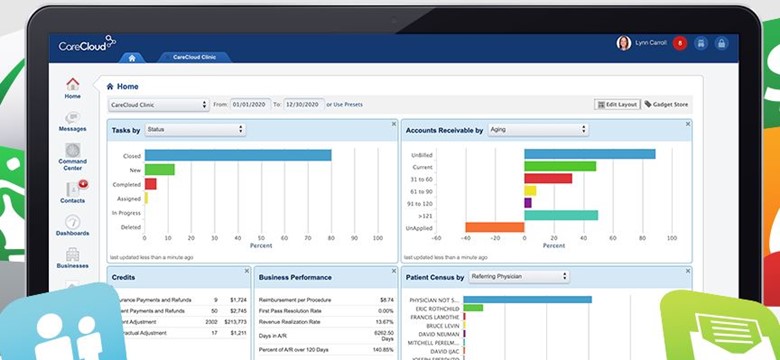The image size is (780, 360).
Task: Click the Revenue Realization Rate row
Action: pos(326,322)
